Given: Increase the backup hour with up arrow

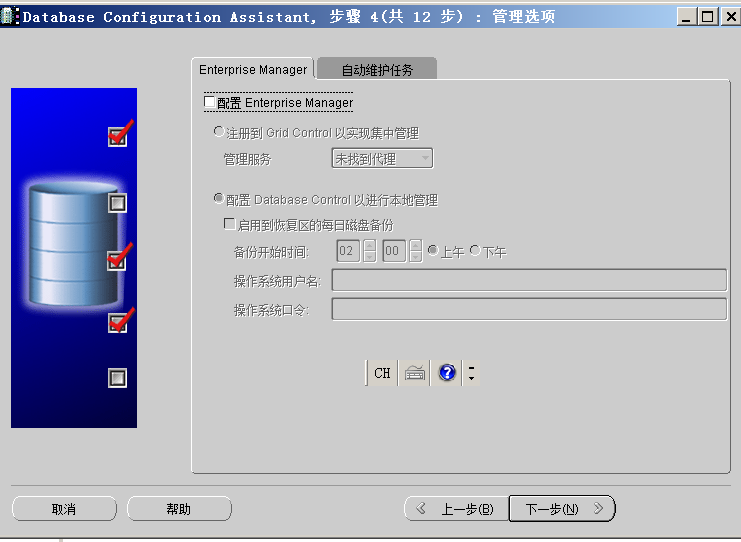Looking at the screenshot, I should 370,245.
